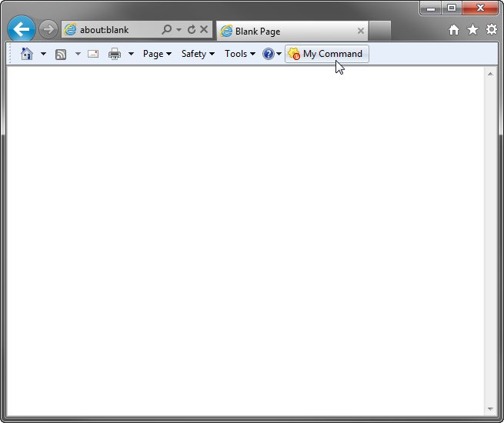
Task: Click the Read Mail envelope icon
Action: coord(93,54)
